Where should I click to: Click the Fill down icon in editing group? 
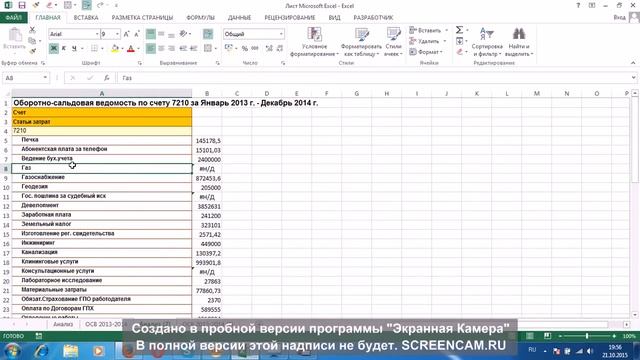click(x=460, y=41)
